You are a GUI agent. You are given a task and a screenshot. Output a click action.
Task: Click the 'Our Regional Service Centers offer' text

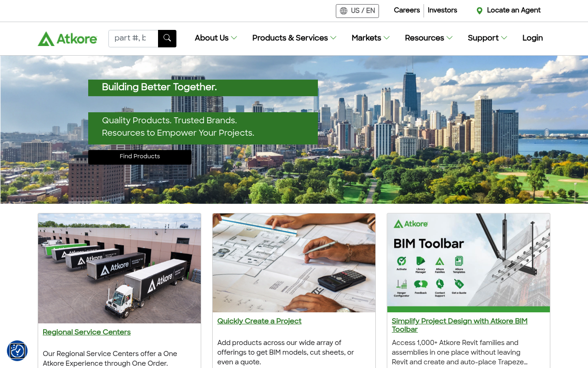[x=110, y=359]
